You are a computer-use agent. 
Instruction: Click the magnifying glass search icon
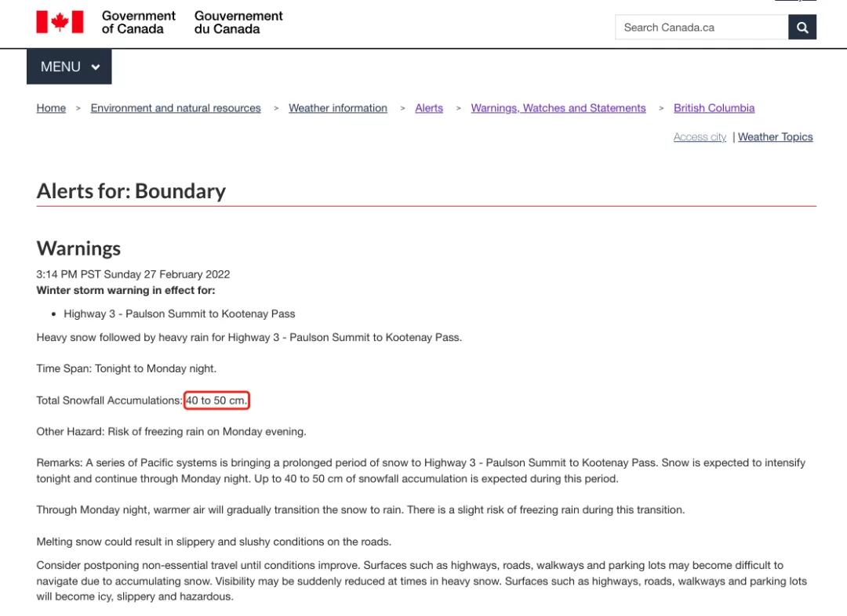pos(802,27)
